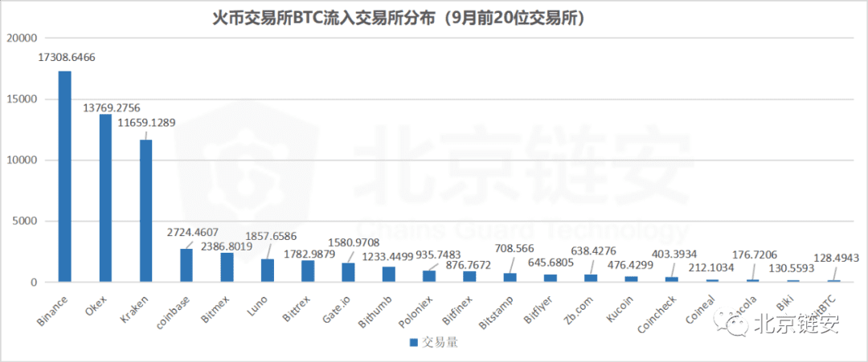The image size is (868, 362).
Task: Select data label 1233.4499
Action: coord(388,256)
